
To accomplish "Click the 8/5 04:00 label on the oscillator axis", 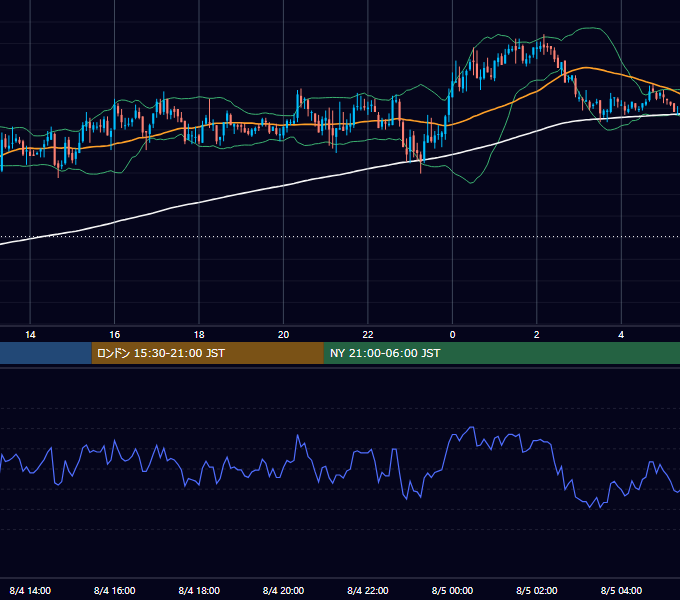I will pyautogui.click(x=621, y=590).
